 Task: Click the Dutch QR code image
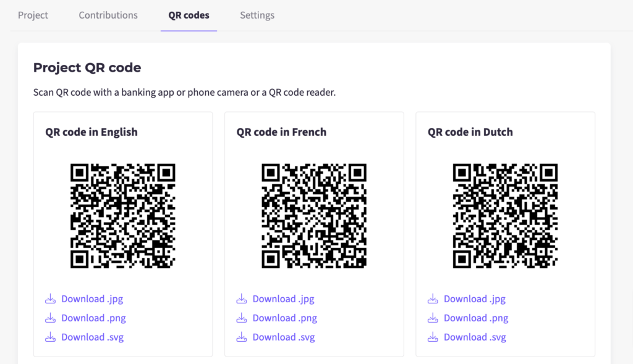coord(505,216)
